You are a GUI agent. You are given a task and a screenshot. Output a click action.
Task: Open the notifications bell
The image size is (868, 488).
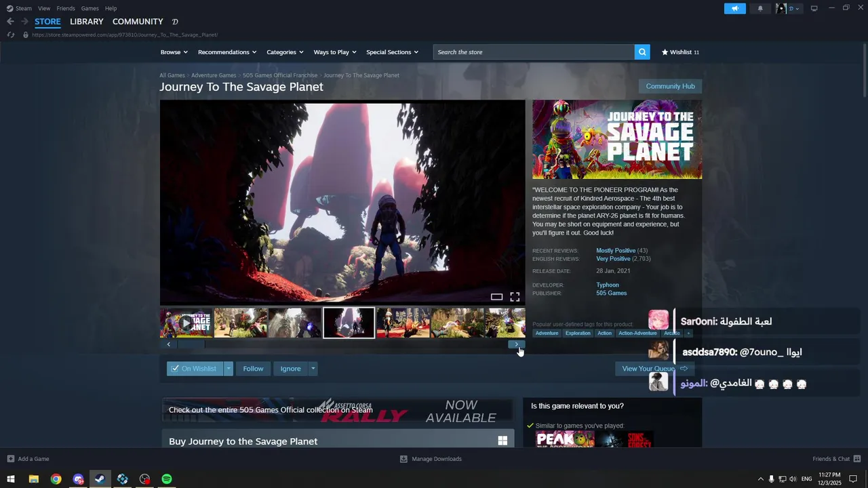(x=760, y=8)
